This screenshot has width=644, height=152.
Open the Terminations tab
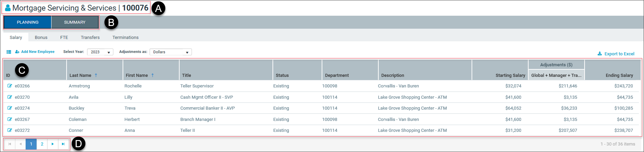[125, 37]
